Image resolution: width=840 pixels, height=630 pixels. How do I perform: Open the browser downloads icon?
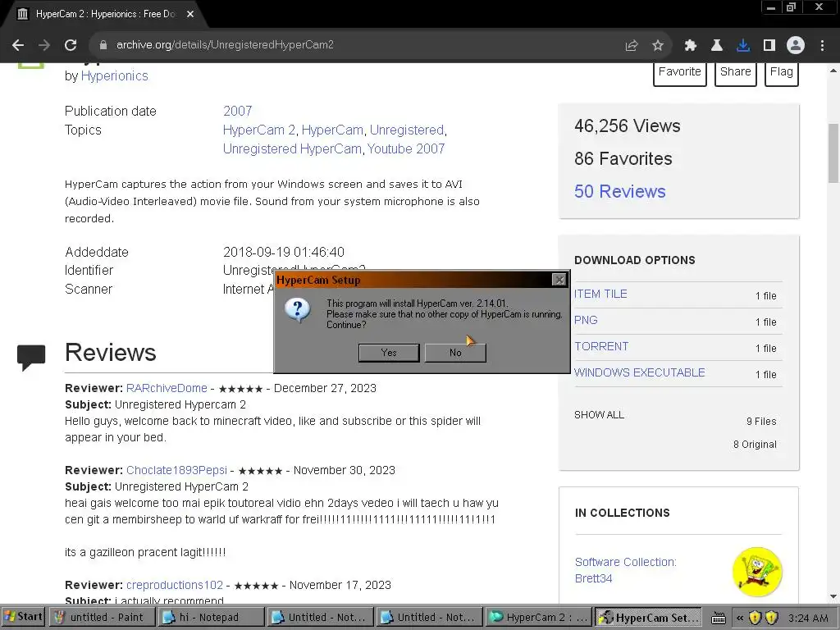[x=742, y=46]
